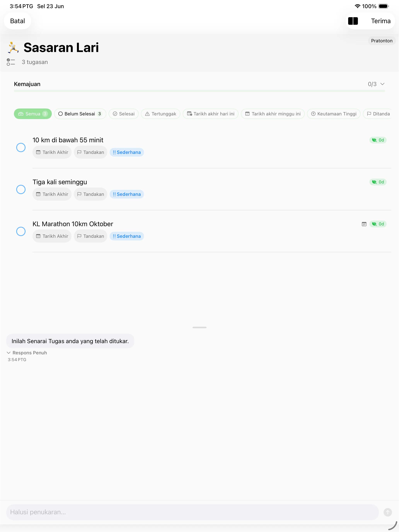Mark 'KL Marathon 10km Oktober' as complete
Screen dimensions: 399x532
[21, 231]
